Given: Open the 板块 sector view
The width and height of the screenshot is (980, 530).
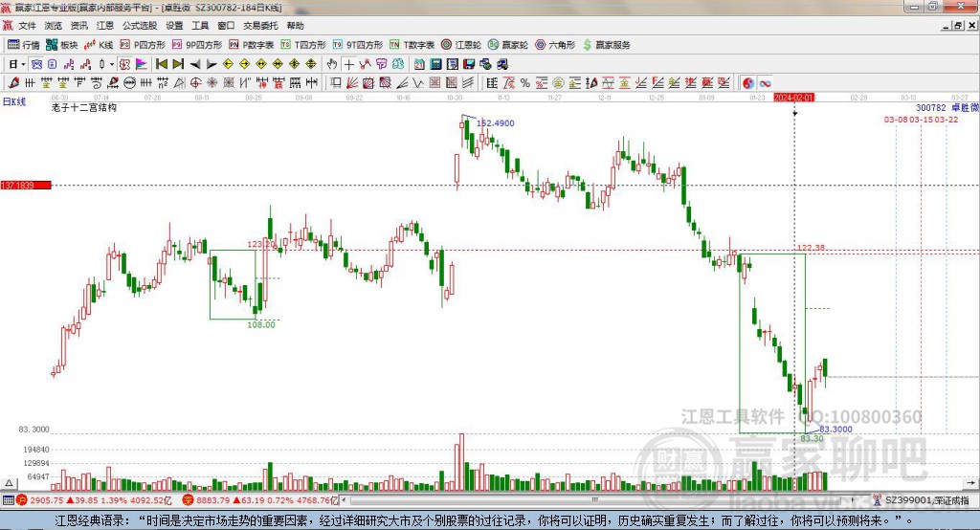Looking at the screenshot, I should tap(62, 44).
